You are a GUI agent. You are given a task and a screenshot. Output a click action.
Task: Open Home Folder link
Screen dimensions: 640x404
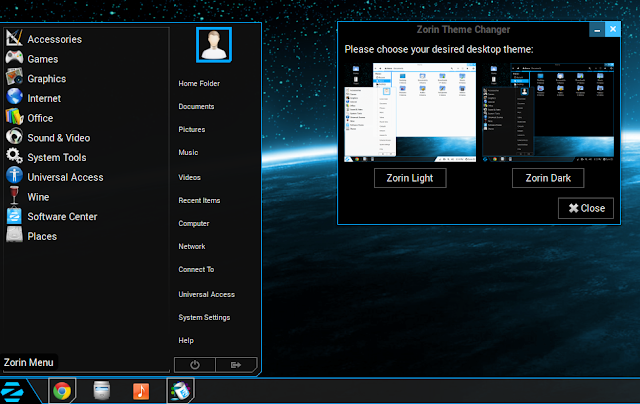pyautogui.click(x=199, y=83)
